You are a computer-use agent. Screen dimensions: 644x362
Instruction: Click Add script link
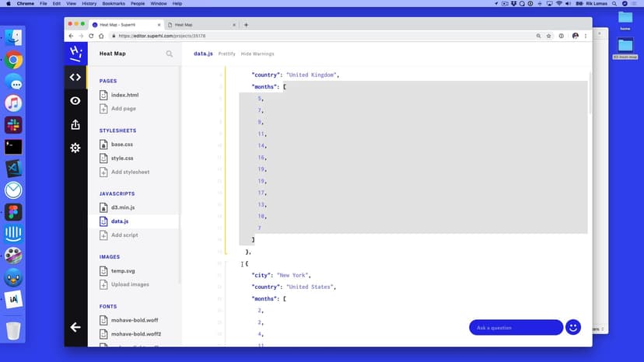point(124,235)
